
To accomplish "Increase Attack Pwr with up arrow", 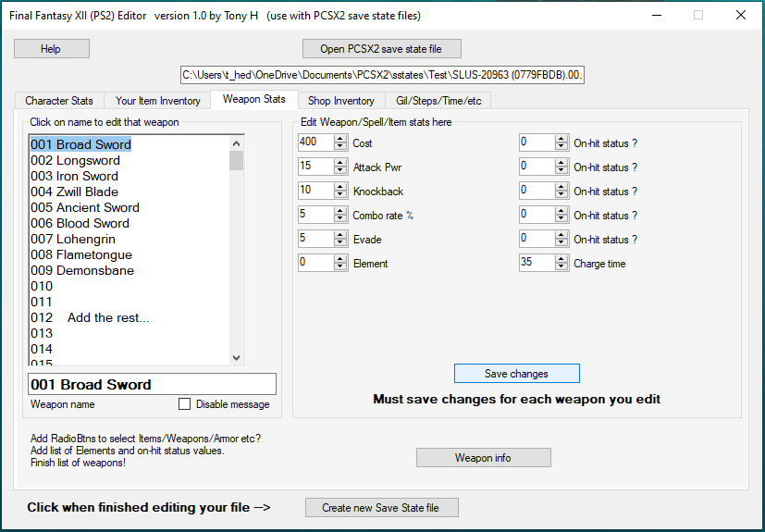I will click(340, 163).
